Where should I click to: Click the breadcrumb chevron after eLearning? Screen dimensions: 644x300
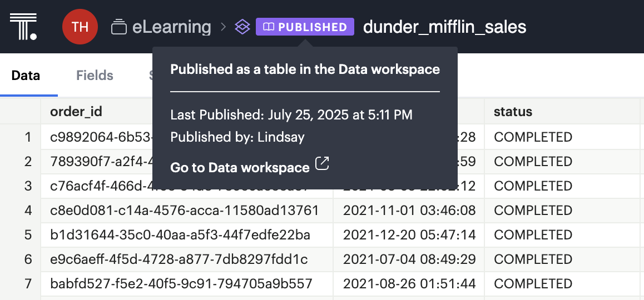[224, 27]
